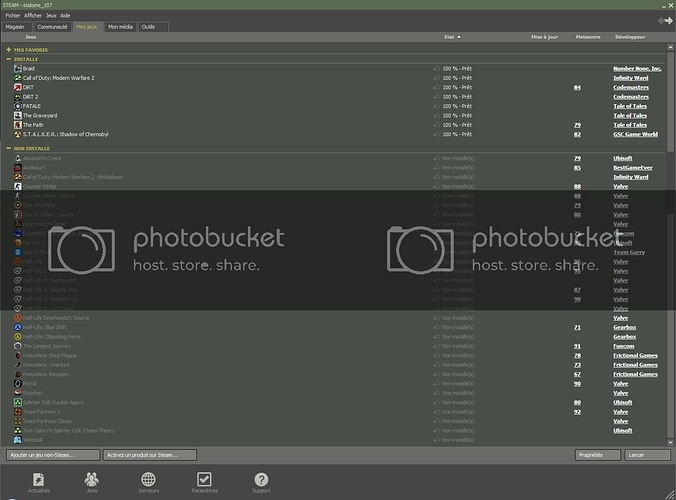The height and width of the screenshot is (500, 676).
Task: Open the Fichier menu
Action: point(13,16)
